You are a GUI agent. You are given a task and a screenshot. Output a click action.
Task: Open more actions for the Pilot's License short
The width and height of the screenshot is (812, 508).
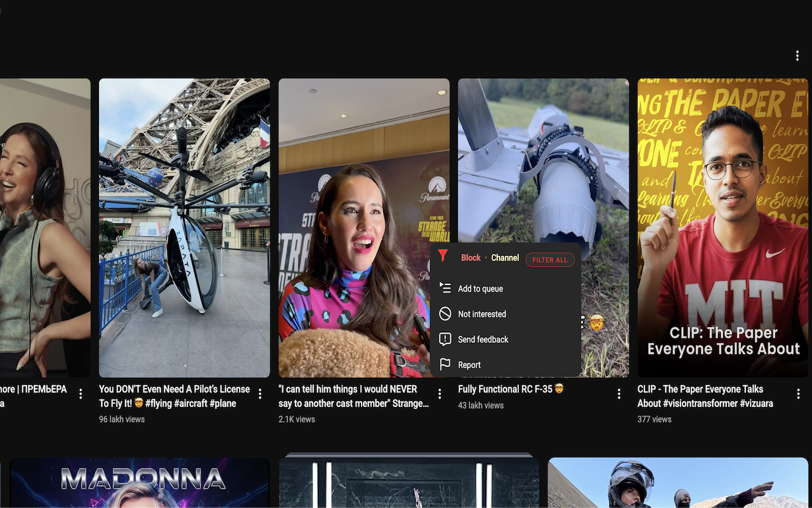point(260,394)
